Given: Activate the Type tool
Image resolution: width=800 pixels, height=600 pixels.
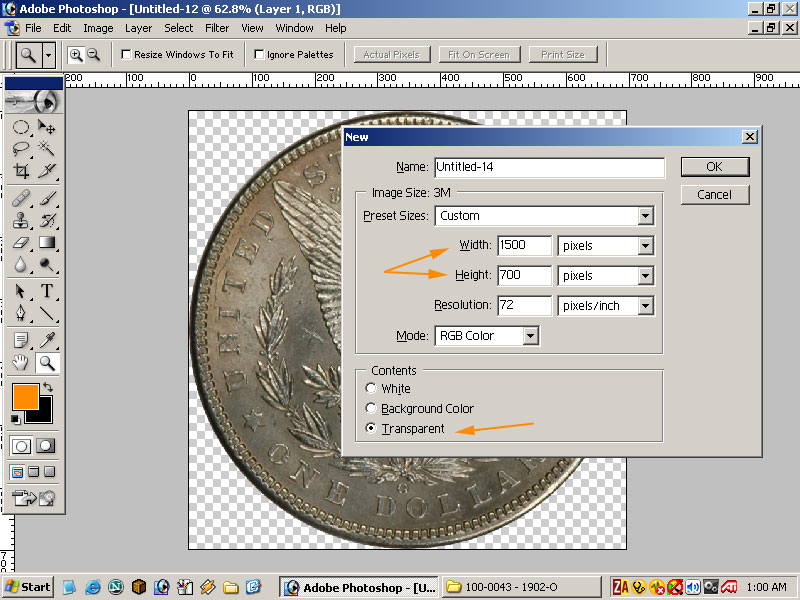Looking at the screenshot, I should pyautogui.click(x=46, y=291).
